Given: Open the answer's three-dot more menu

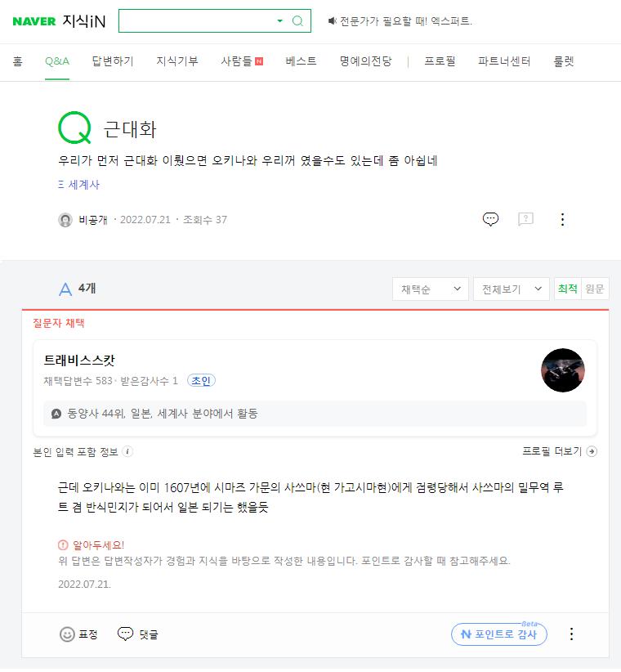Looking at the screenshot, I should tap(571, 634).
